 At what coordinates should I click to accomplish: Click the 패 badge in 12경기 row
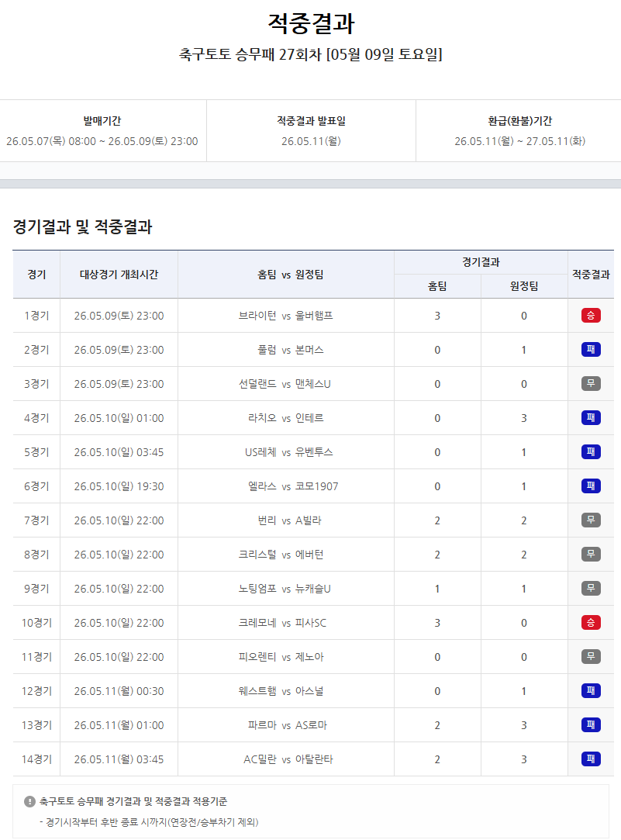point(591,691)
